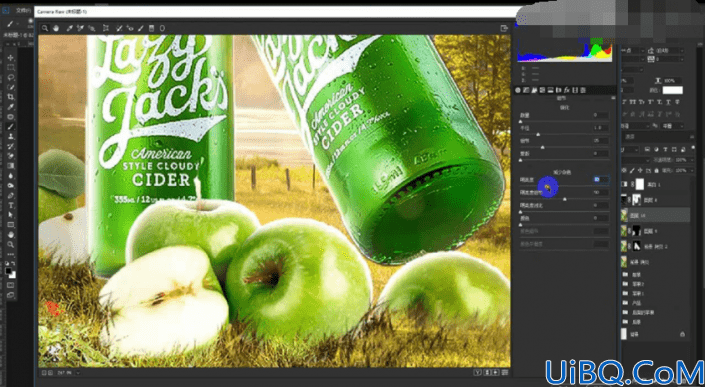Click the character color swatch (white)
705x387 pixels.
pyautogui.click(x=673, y=90)
